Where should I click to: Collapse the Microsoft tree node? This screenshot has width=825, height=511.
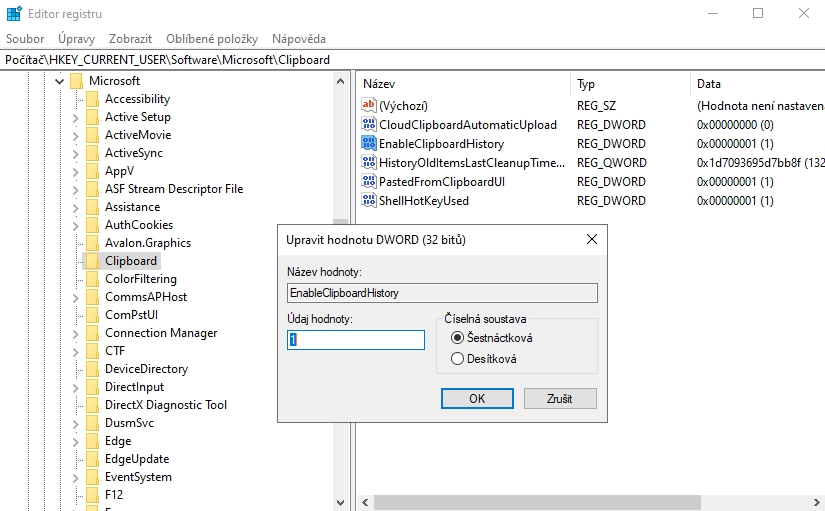(59, 81)
